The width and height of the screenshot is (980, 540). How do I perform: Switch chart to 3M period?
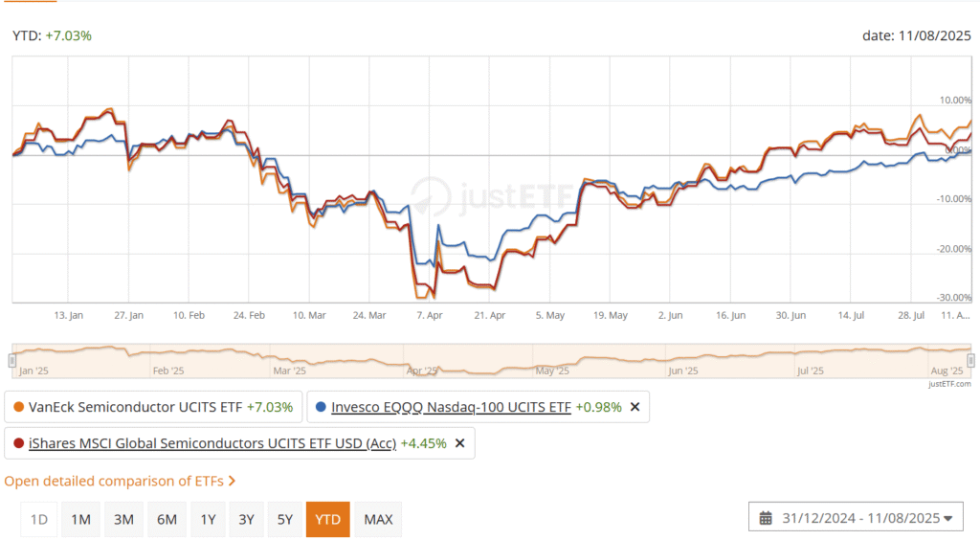click(123, 519)
